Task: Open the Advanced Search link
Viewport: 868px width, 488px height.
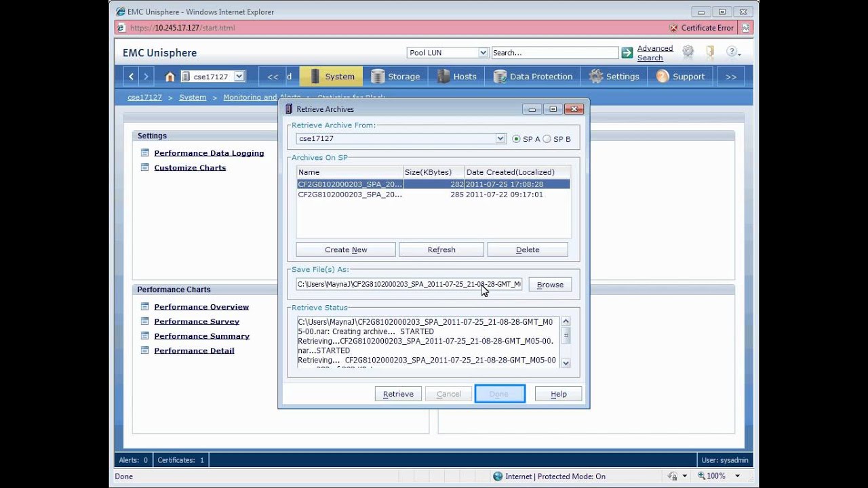Action: click(655, 53)
